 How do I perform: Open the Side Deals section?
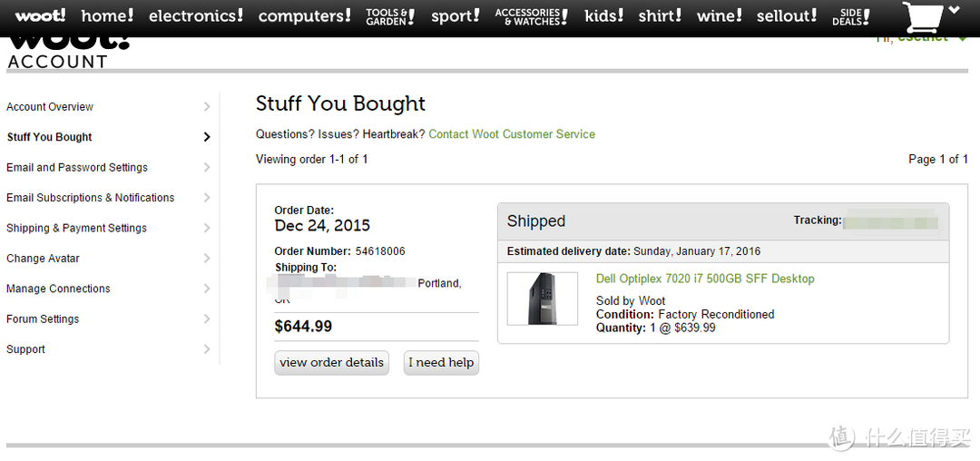[850, 17]
